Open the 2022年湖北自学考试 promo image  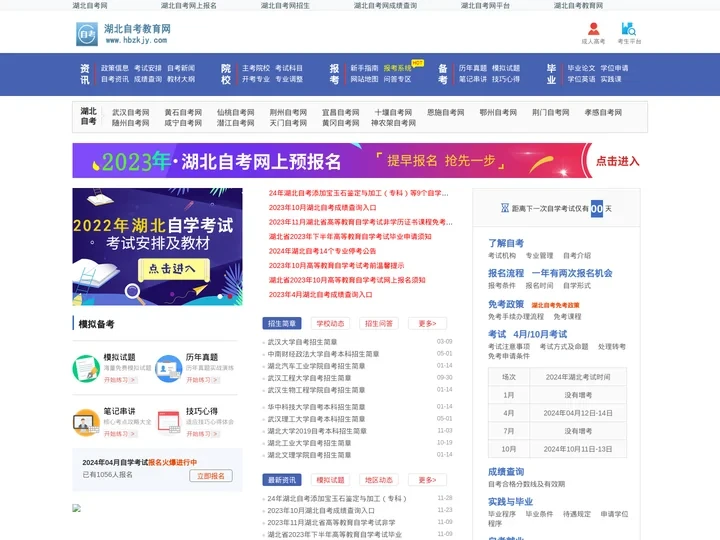coord(158,247)
